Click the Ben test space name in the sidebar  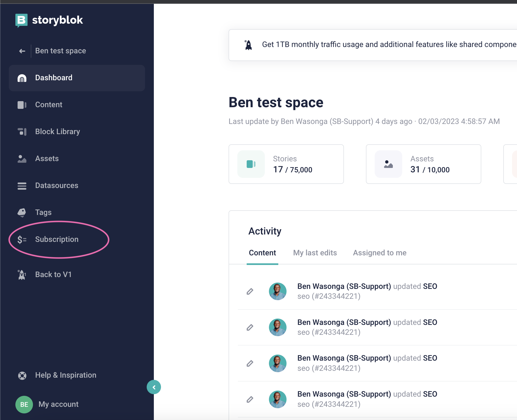pyautogui.click(x=60, y=51)
